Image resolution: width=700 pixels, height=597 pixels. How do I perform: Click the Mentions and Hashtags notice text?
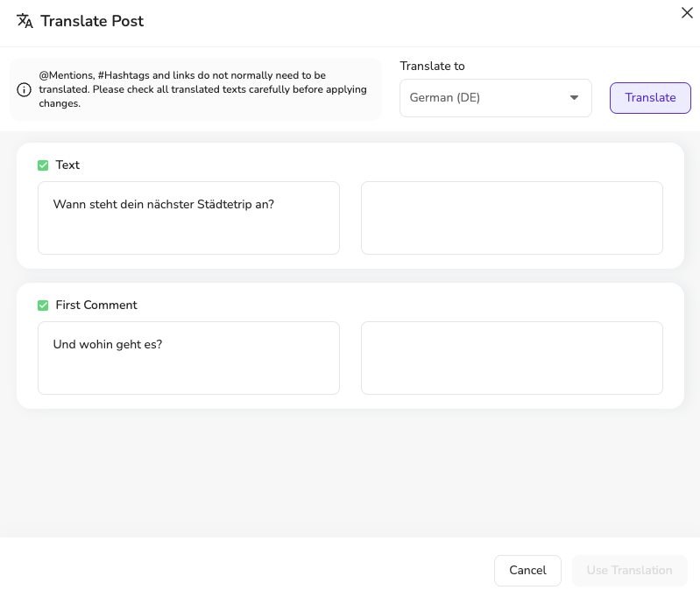click(202, 89)
